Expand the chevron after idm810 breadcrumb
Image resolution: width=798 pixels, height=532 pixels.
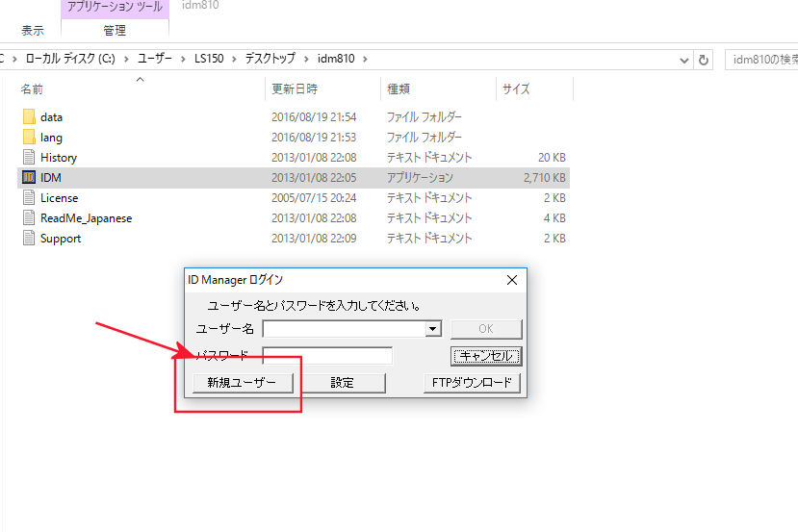tap(365, 59)
